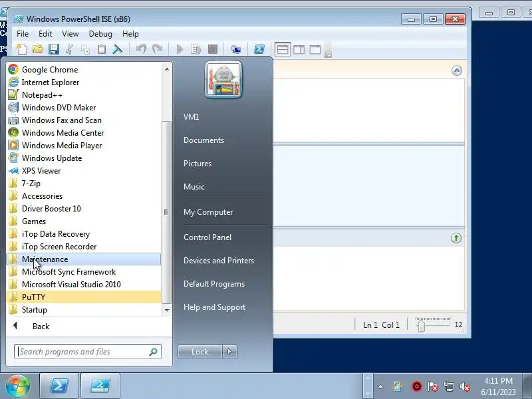Image resolution: width=532 pixels, height=399 pixels.
Task: Click the Stop Execution square icon
Action: [x=213, y=49]
